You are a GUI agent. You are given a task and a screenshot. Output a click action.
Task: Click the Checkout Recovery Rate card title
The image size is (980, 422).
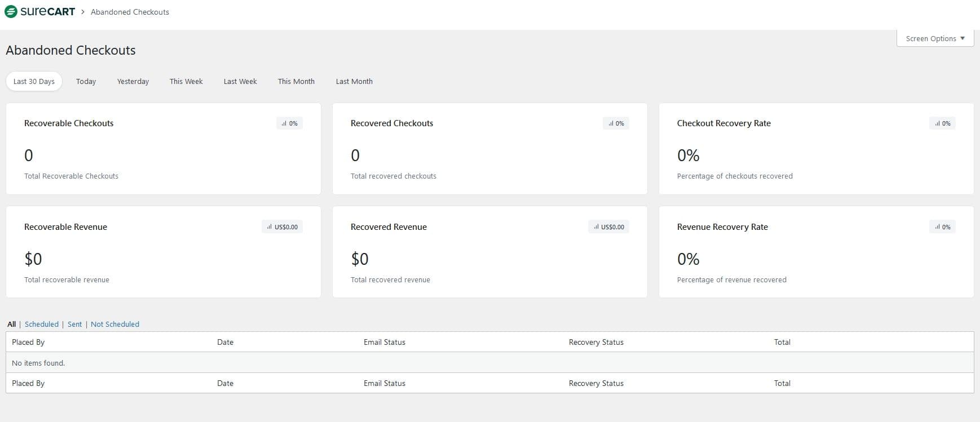pos(724,123)
